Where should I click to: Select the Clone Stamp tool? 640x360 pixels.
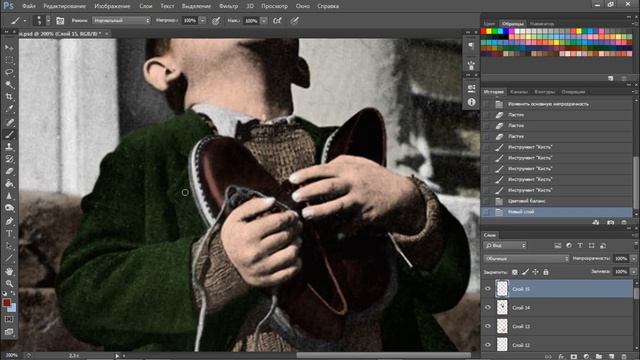click(x=9, y=147)
